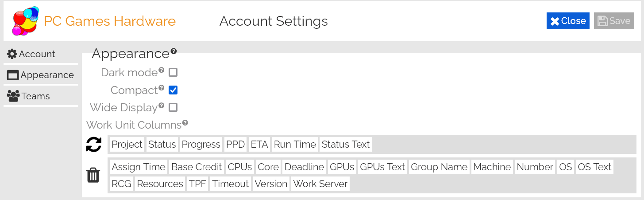Pick the Assign Time column chip
The image size is (644, 200).
click(x=139, y=167)
